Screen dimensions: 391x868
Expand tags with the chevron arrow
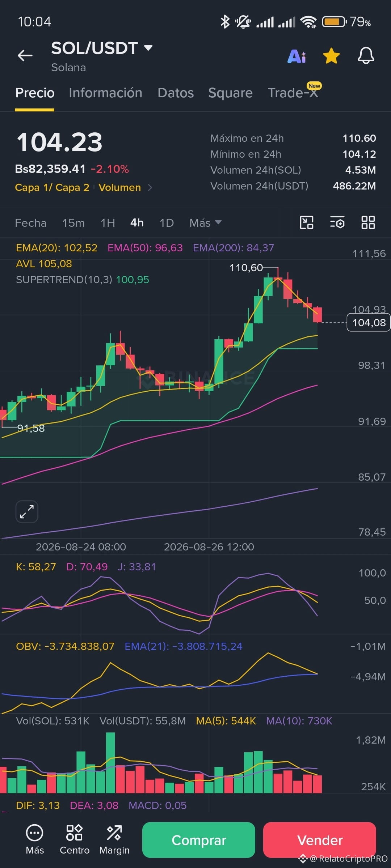tap(150, 187)
